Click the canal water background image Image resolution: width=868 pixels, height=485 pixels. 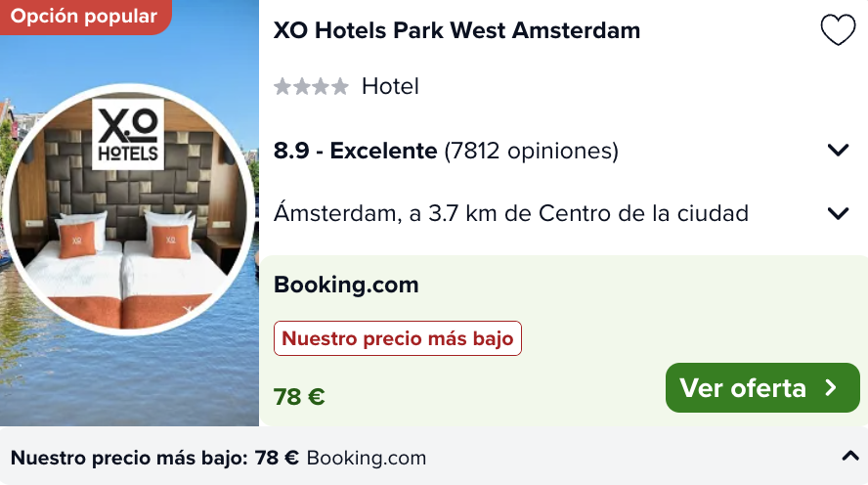click(x=129, y=382)
